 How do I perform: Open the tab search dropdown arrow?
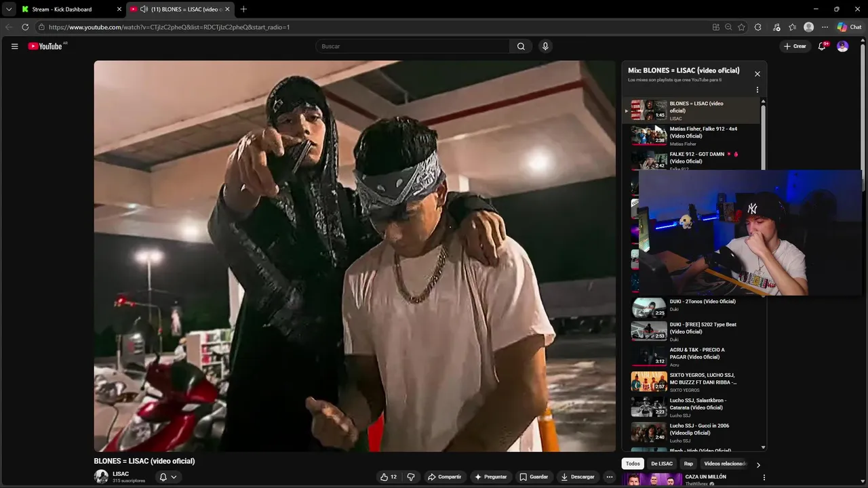(8, 9)
